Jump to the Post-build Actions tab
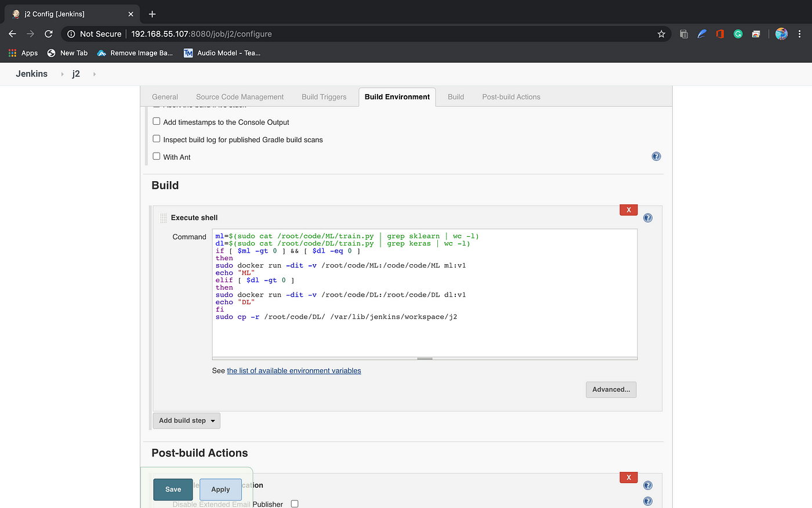 point(511,97)
